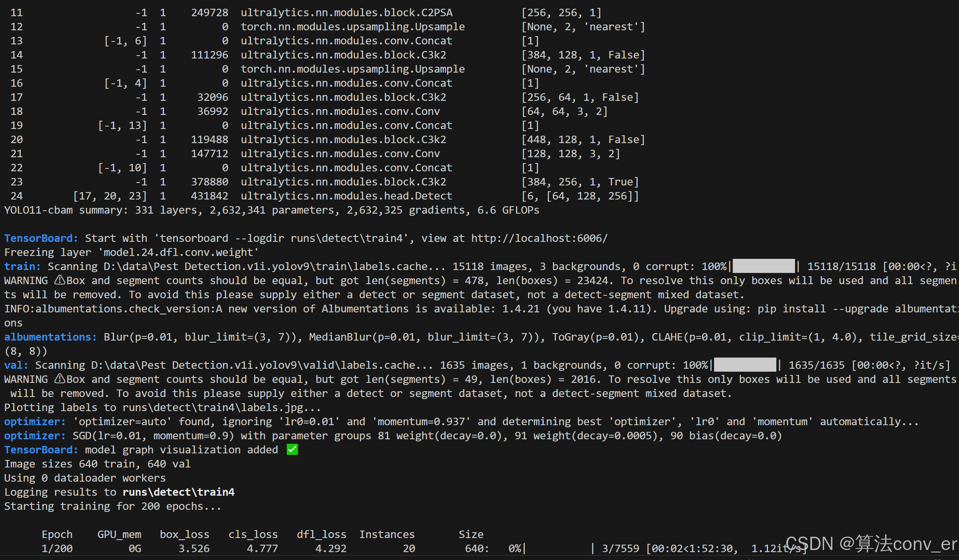
Task: Click the 'dfl_loss' column header
Action: tap(321, 535)
